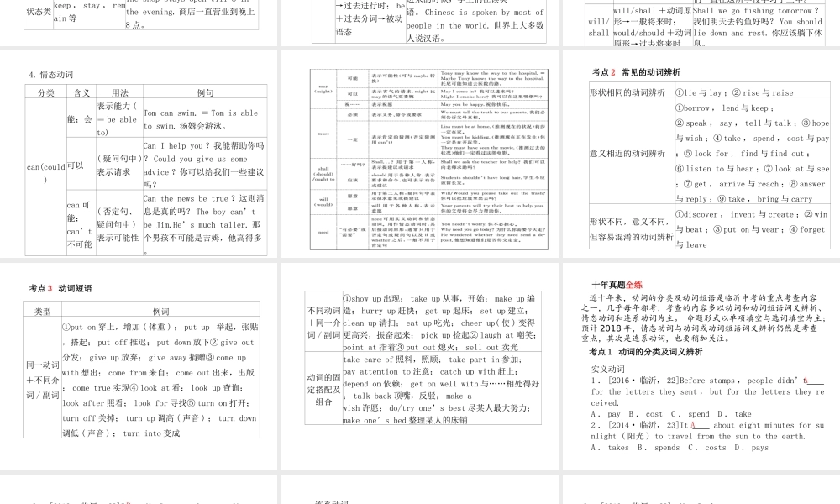Click the need cell in small table

(x=323, y=232)
